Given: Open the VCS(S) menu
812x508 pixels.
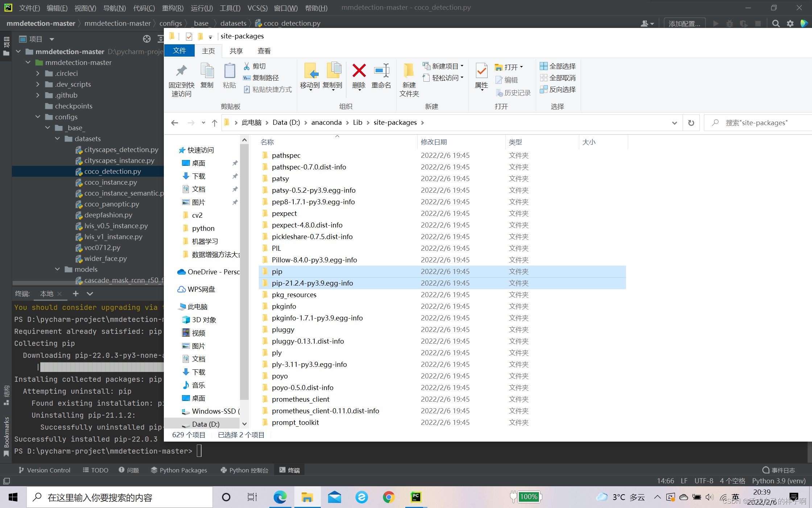Looking at the screenshot, I should point(257,8).
